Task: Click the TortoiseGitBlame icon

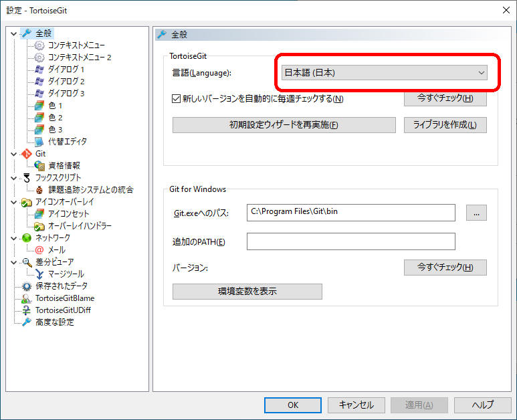Action: [x=27, y=298]
